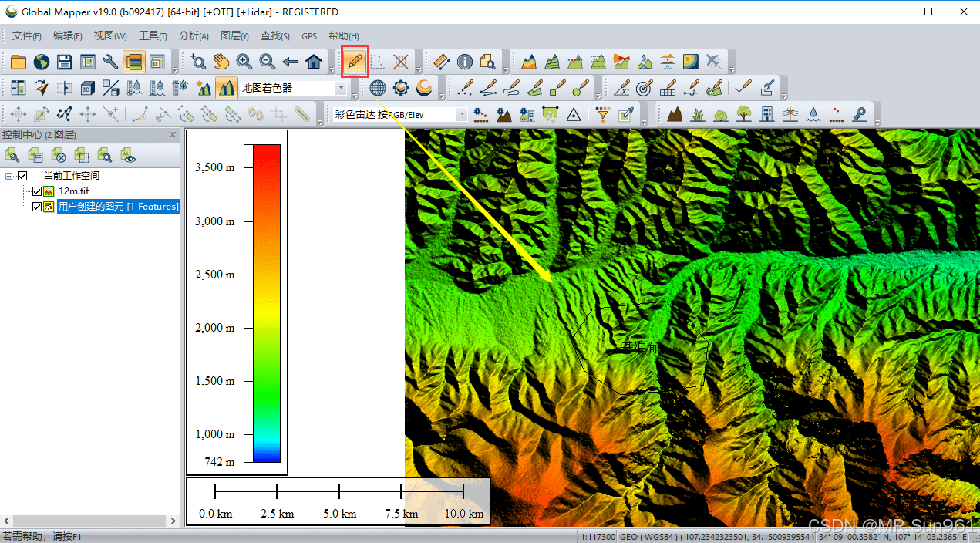
Task: Click the view shed analysis icon
Action: pyautogui.click(x=621, y=62)
